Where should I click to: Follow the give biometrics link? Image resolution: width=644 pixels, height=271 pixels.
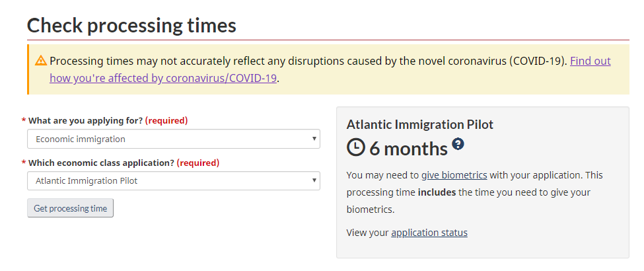454,175
